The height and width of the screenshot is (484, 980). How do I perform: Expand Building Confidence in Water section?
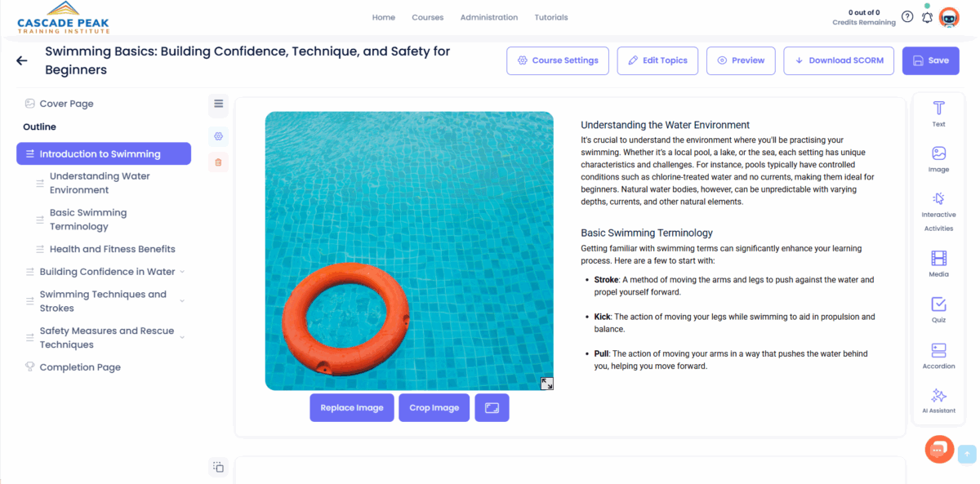[x=182, y=272]
